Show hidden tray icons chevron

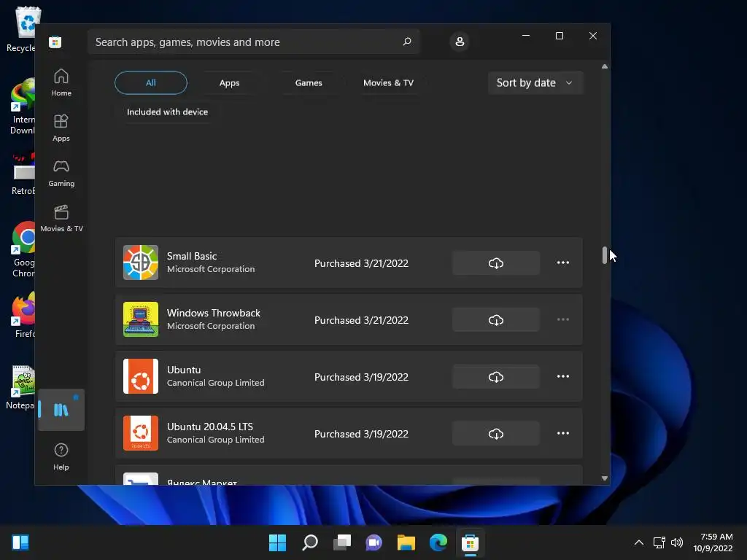pos(639,542)
